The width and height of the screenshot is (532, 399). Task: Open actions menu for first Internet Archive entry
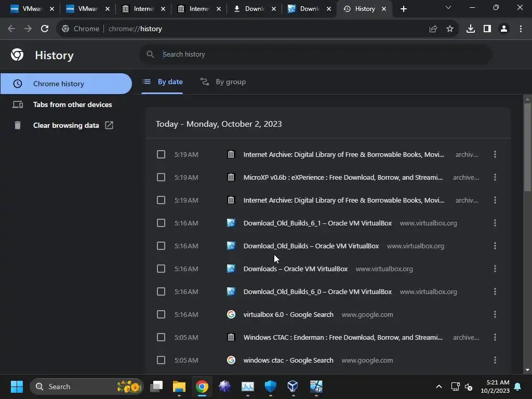click(495, 154)
